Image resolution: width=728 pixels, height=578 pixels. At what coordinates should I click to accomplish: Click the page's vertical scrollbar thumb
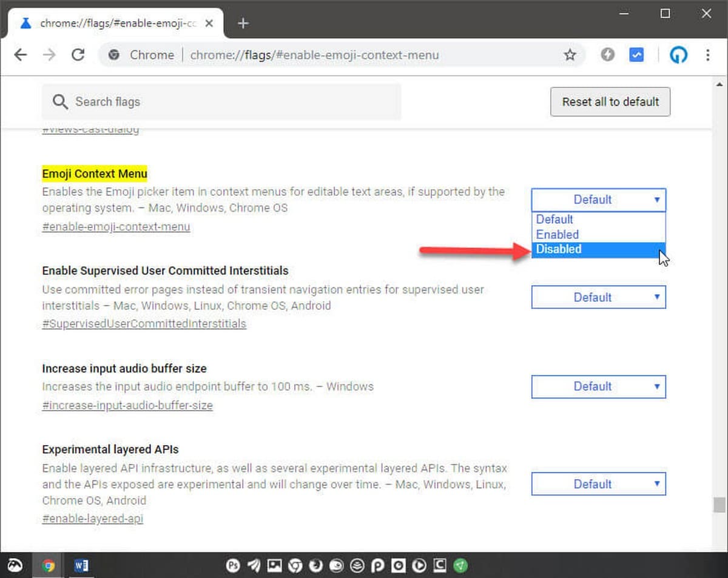tap(720, 505)
